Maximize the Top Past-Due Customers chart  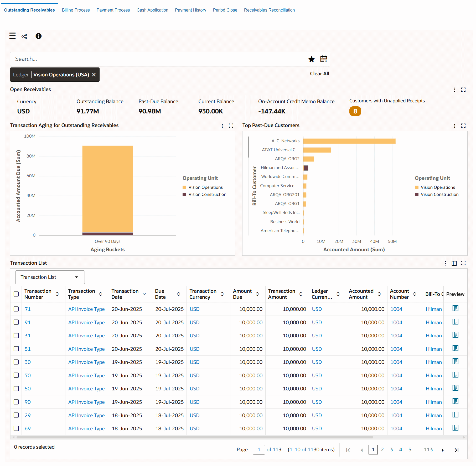click(x=463, y=126)
